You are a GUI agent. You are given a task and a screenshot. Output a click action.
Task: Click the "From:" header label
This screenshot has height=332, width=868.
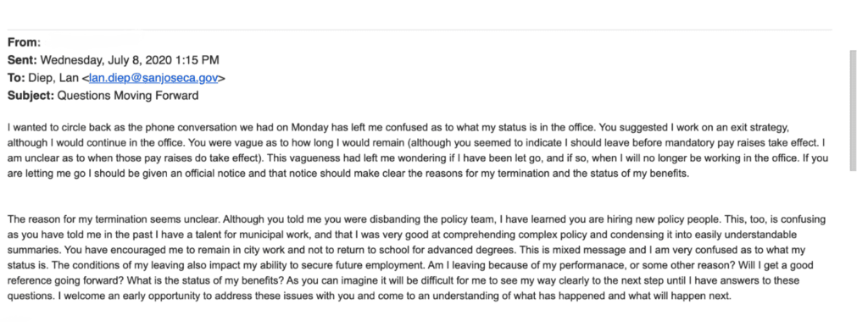pos(24,42)
